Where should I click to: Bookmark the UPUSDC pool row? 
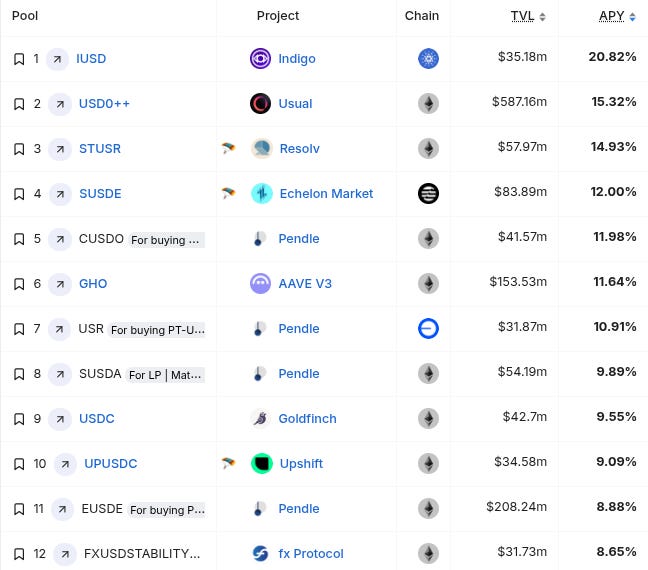tap(19, 464)
